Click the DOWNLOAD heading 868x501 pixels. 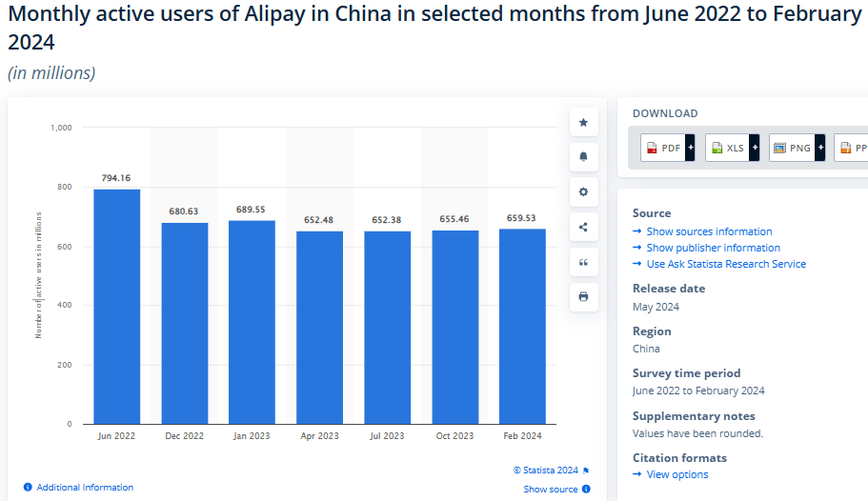[x=665, y=113]
